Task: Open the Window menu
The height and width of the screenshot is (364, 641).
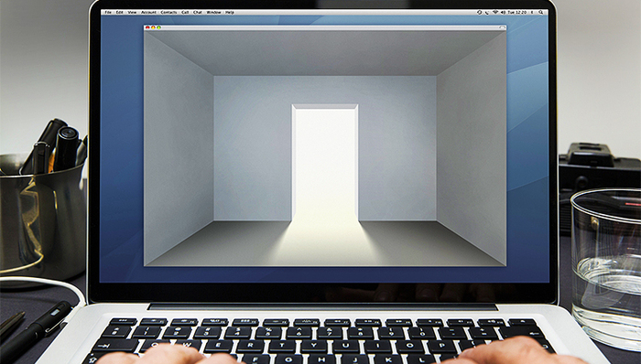Action: [x=213, y=13]
